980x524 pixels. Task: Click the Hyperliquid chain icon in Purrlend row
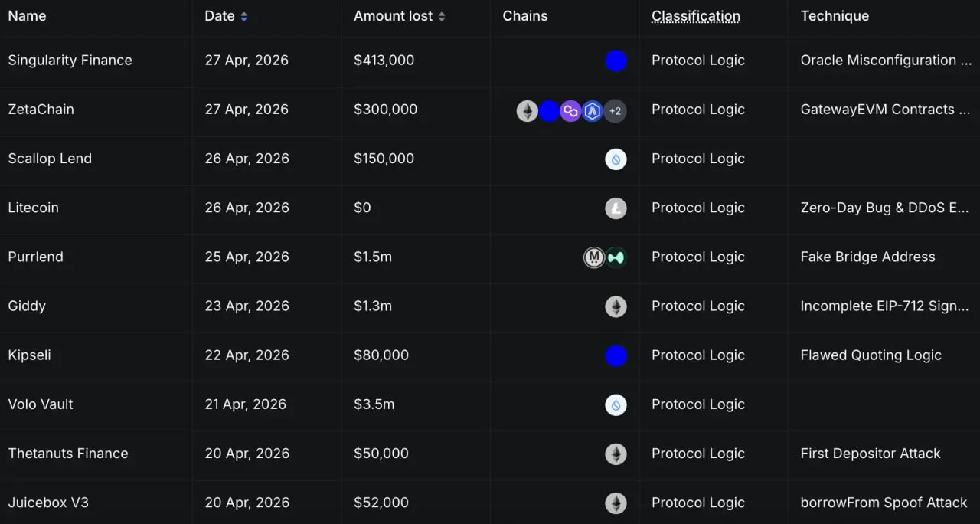click(x=616, y=257)
